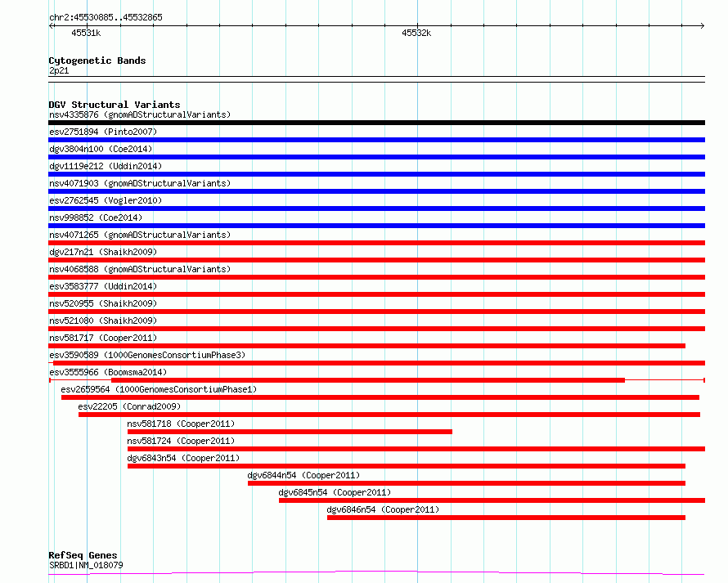Open nsv581724 (Cooper2011) label
The image size is (728, 583).
pos(181,441)
